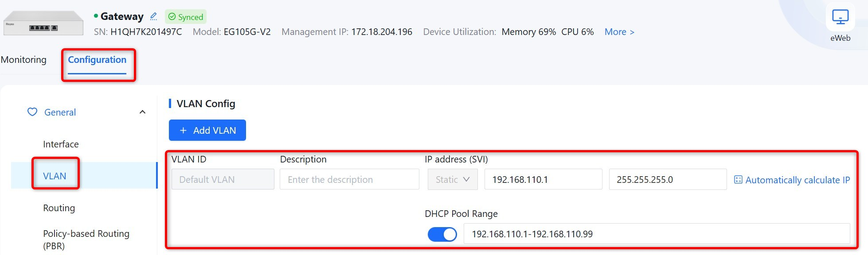Select VLAN in the sidebar
The height and width of the screenshot is (255, 868).
coord(55,176)
